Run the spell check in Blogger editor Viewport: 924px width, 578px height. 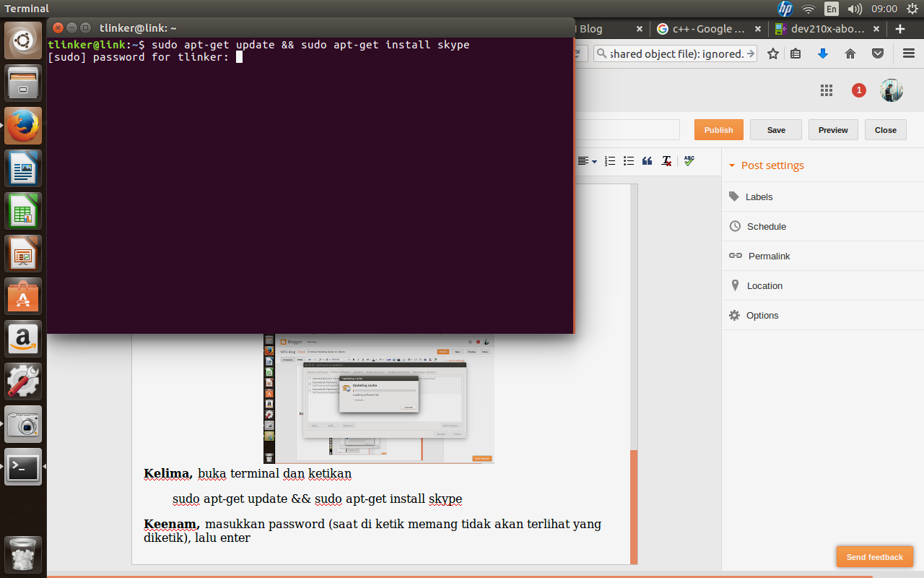point(689,161)
